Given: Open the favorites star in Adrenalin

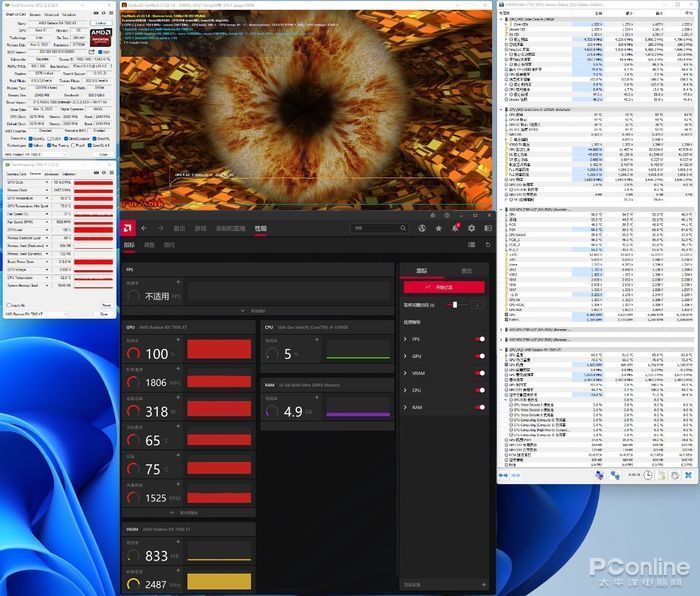Looking at the screenshot, I should pos(438,228).
